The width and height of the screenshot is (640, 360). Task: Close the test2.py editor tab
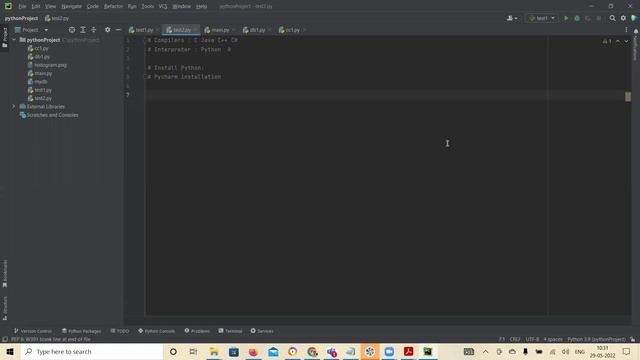tap(196, 30)
